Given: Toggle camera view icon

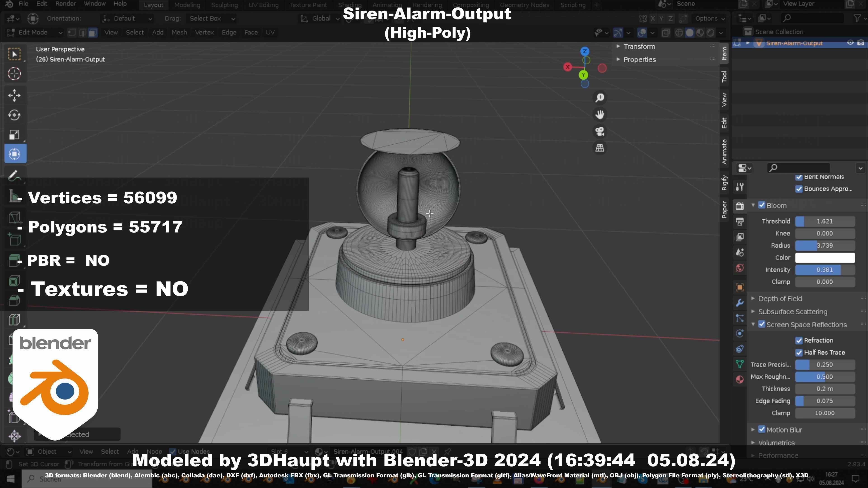Looking at the screenshot, I should (x=599, y=131).
